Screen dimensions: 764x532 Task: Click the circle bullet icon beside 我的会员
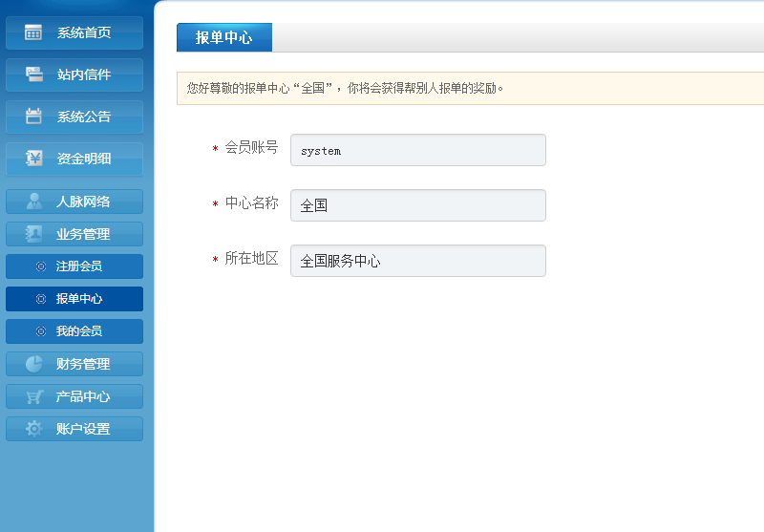click(41, 331)
